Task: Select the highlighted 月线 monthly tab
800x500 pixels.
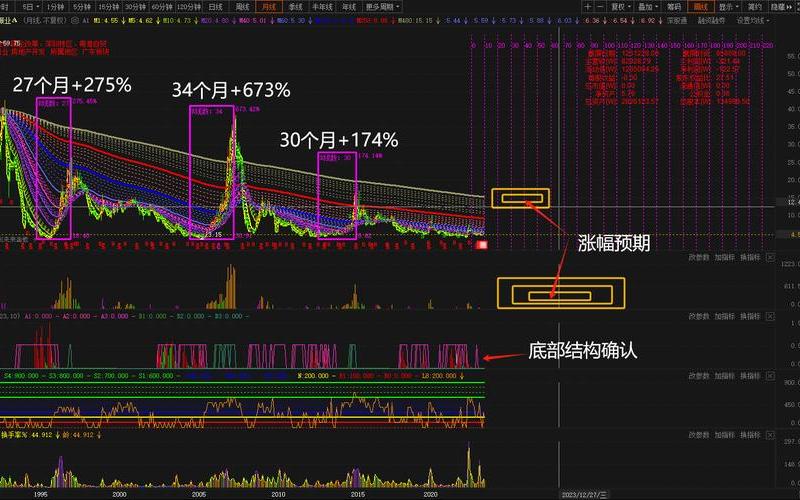Action: point(269,7)
